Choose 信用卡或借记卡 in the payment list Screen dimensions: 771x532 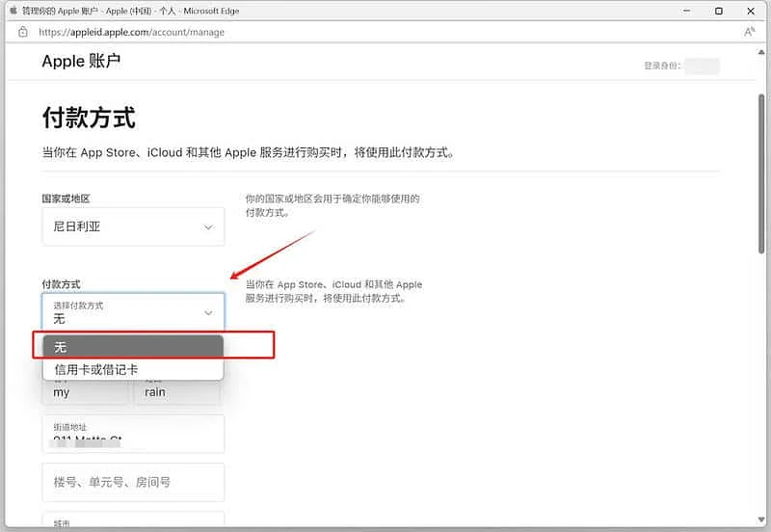click(x=133, y=369)
